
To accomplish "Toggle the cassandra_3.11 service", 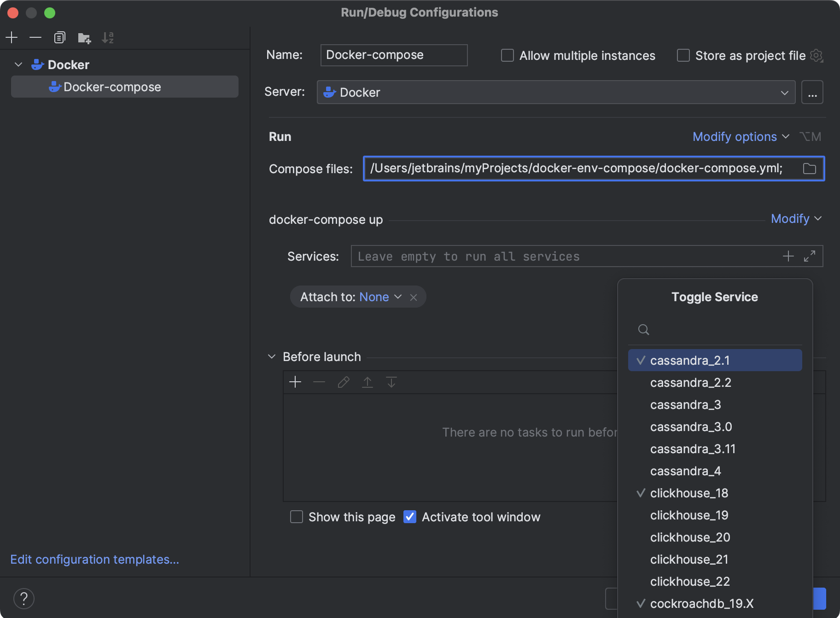I will (693, 449).
